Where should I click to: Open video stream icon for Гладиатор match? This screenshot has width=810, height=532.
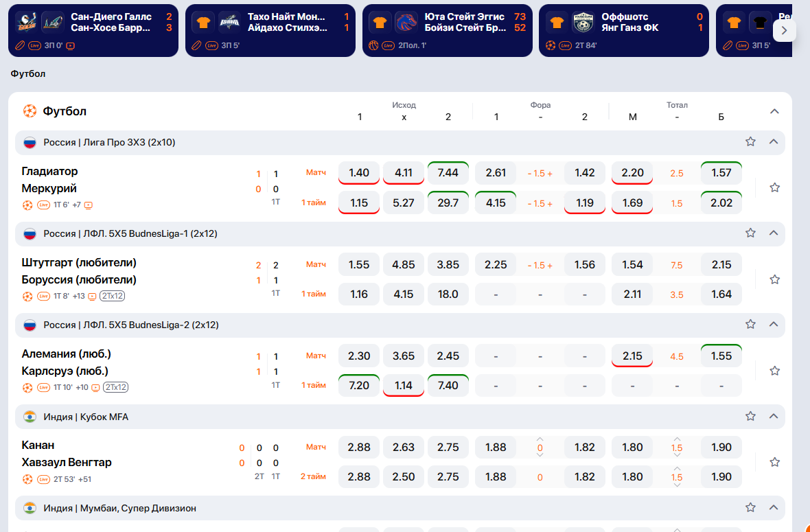click(89, 205)
